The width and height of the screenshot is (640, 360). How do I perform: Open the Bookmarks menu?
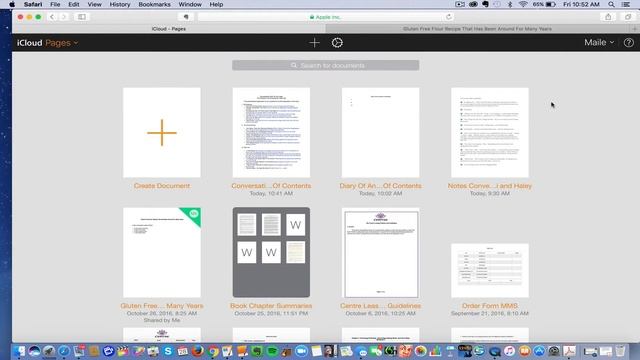click(x=154, y=4)
